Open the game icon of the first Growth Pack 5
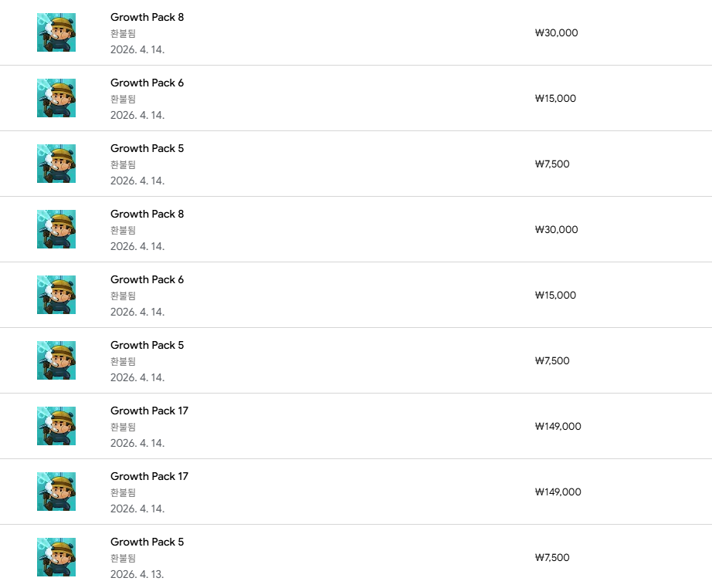The width and height of the screenshot is (712, 588). 56,164
